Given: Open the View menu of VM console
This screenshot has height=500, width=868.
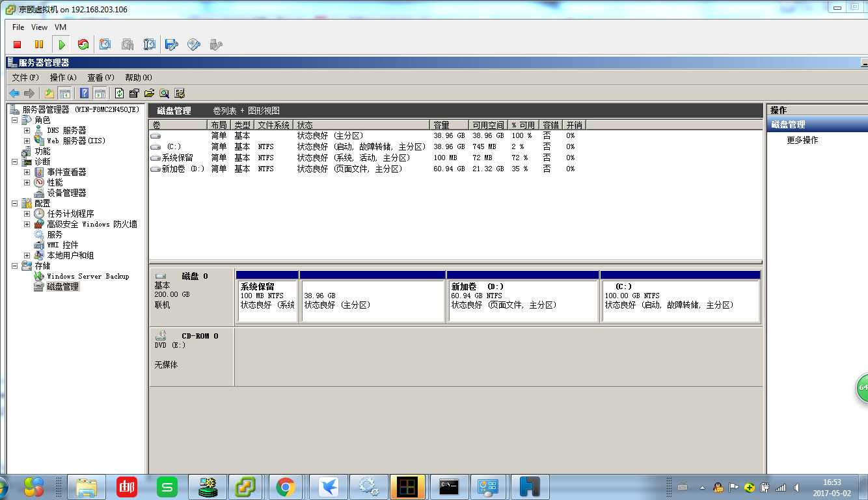Looking at the screenshot, I should 39,27.
